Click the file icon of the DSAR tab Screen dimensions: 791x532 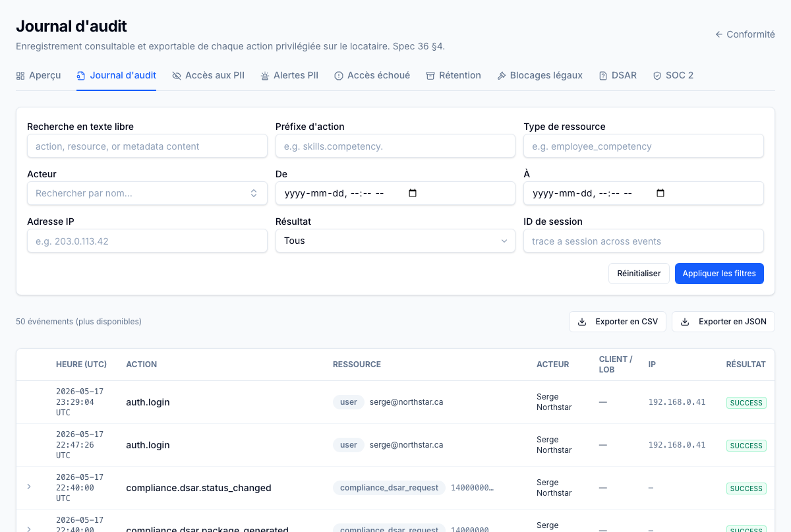pyautogui.click(x=603, y=76)
